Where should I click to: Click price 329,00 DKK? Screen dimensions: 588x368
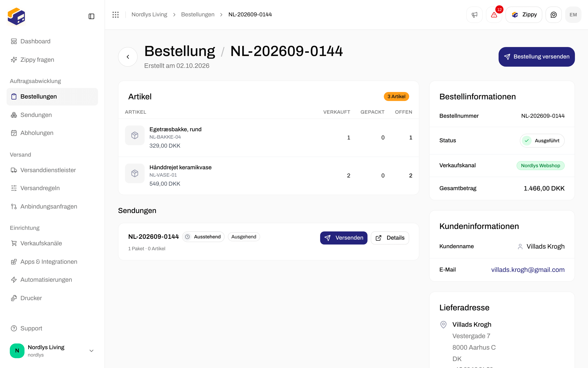(165, 146)
